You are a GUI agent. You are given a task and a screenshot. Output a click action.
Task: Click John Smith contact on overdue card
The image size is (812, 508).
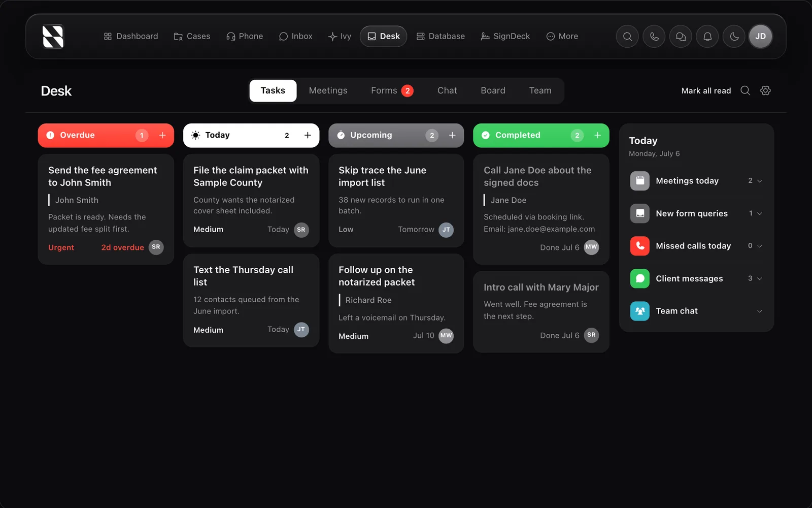pos(77,200)
